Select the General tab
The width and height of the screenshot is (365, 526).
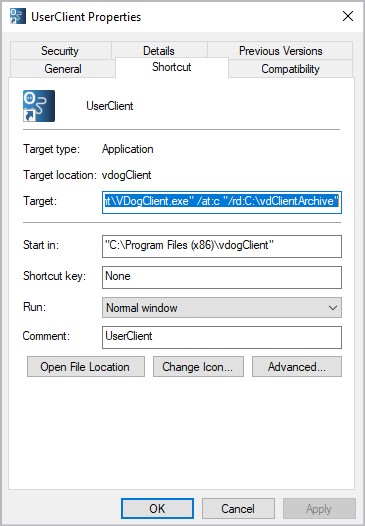(63, 69)
